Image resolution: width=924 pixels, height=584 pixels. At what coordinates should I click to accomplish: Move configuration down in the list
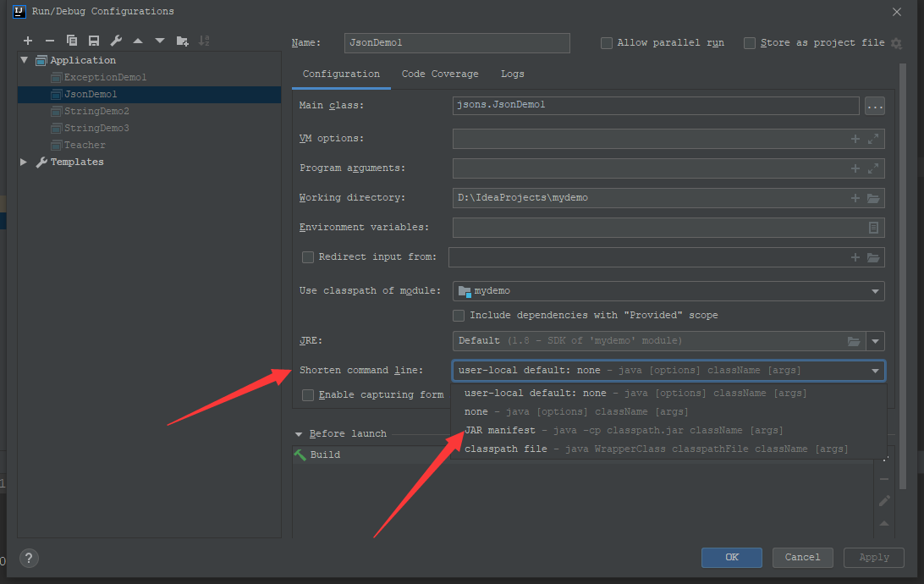coord(160,41)
